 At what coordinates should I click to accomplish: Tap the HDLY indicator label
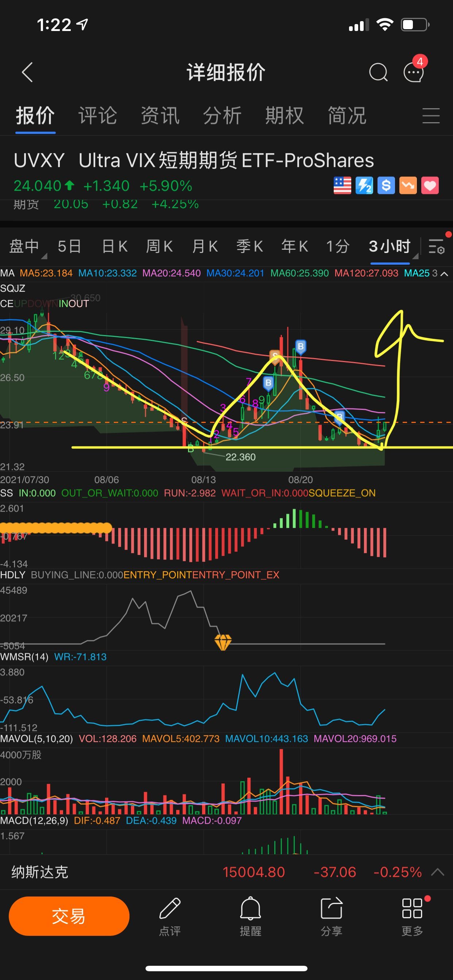click(x=12, y=575)
